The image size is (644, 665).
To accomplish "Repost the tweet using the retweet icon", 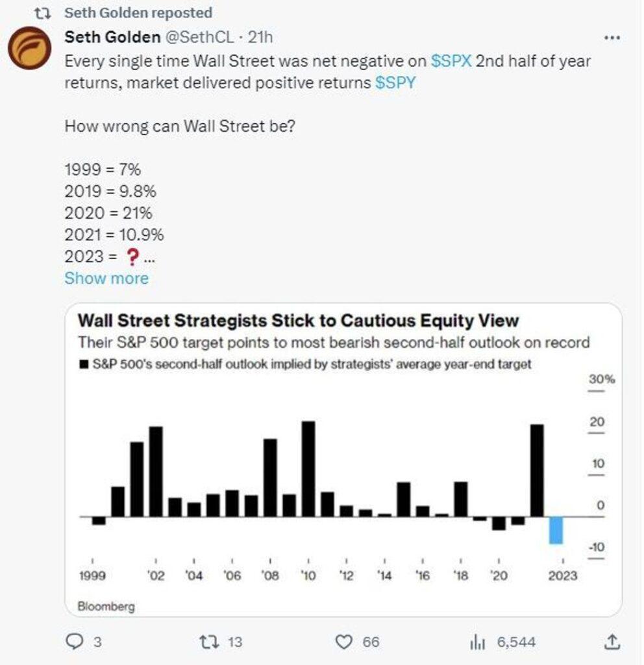I will point(209,642).
